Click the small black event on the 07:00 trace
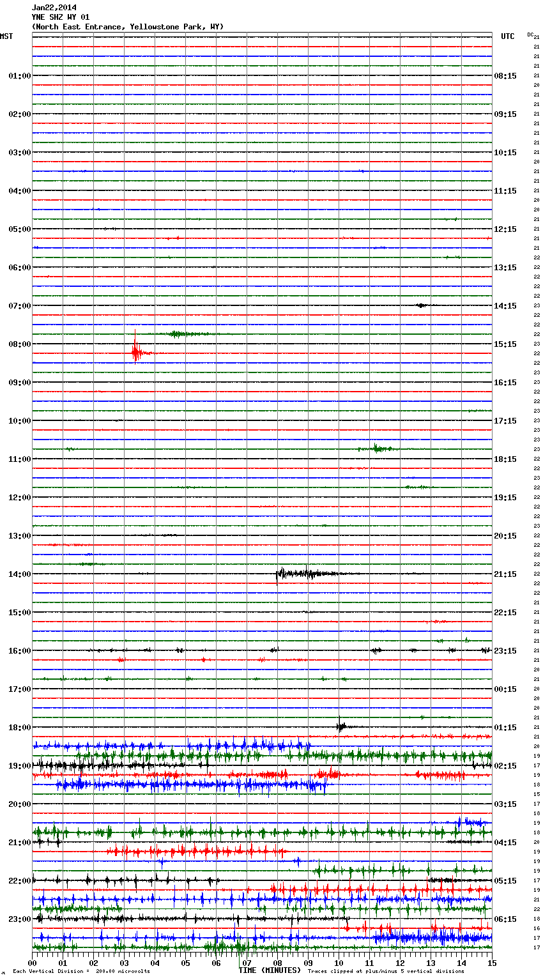The image size is (543, 980). pyautogui.click(x=422, y=305)
